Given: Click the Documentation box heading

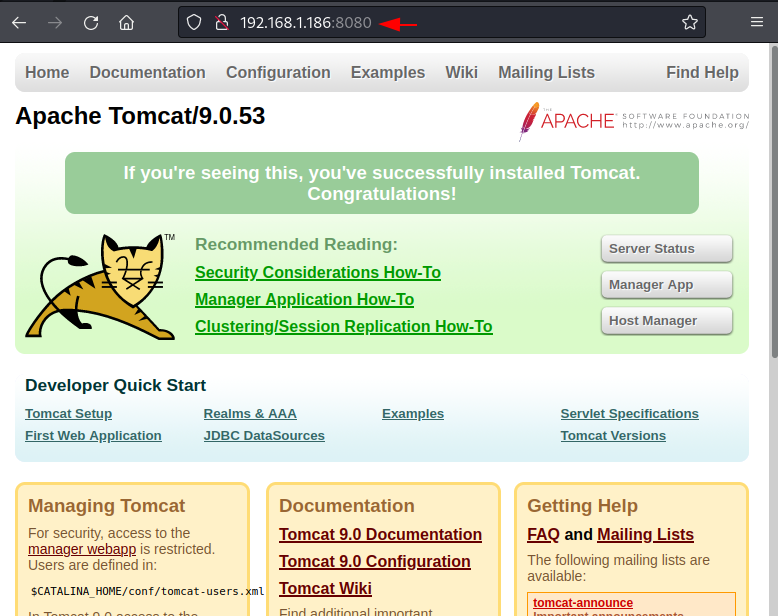Looking at the screenshot, I should click(x=346, y=506).
